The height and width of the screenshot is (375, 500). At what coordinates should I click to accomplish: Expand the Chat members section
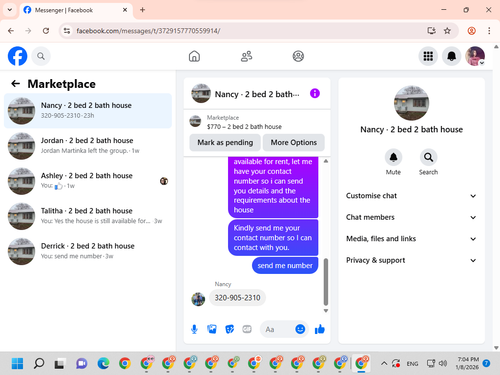click(411, 217)
